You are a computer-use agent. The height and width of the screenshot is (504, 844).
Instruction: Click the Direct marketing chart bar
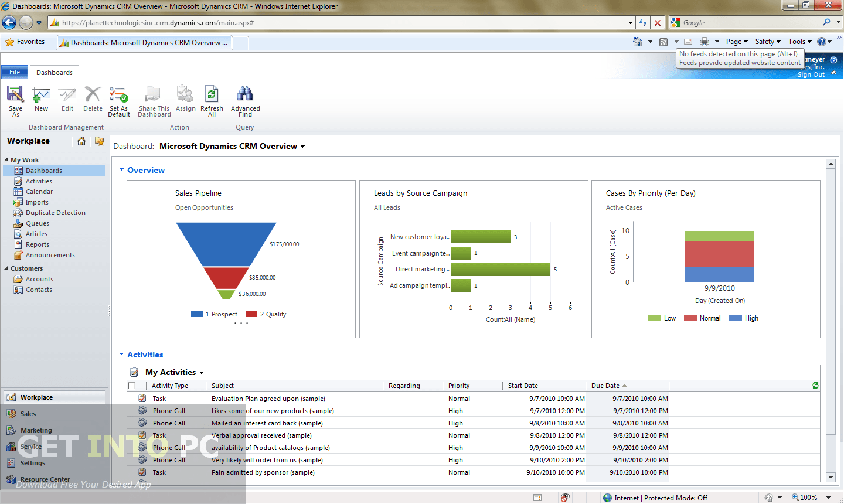(x=501, y=269)
